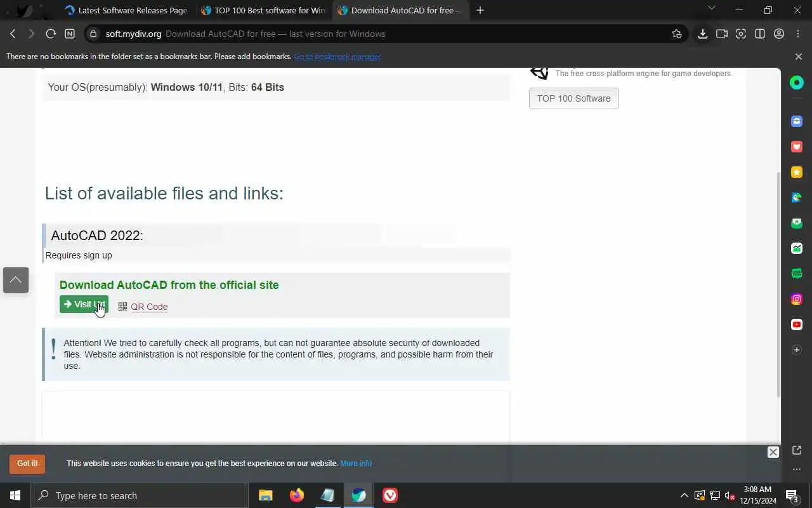Click the TOP 100 Software button
This screenshot has width=812, height=508.
(573, 98)
